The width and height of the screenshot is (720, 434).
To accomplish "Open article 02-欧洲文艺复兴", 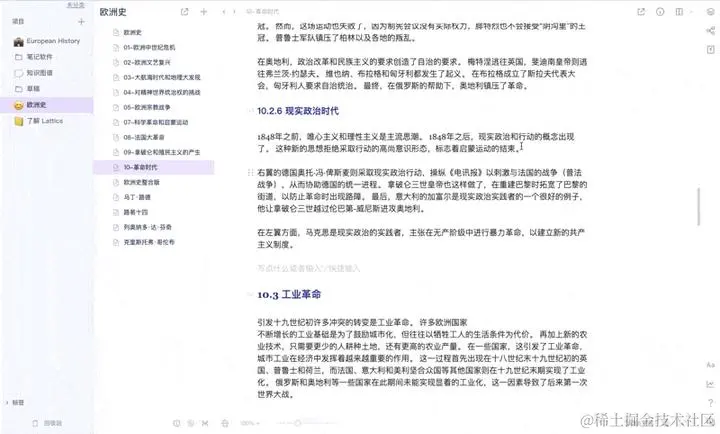I will point(142,62).
